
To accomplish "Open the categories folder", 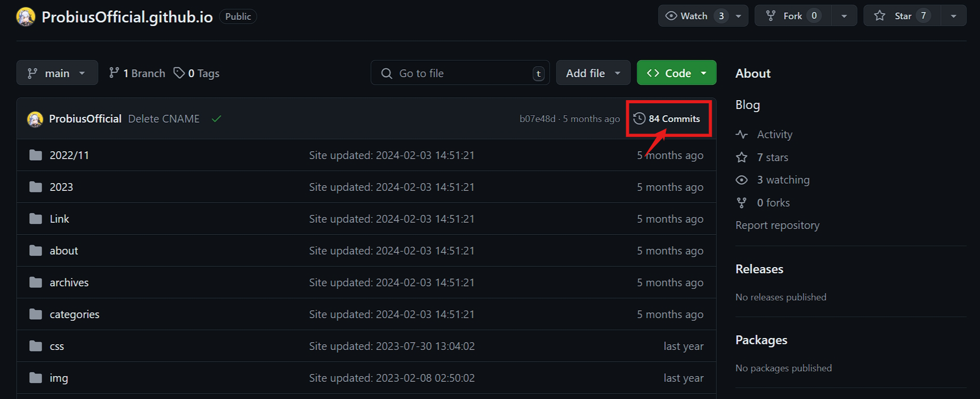I will [75, 315].
